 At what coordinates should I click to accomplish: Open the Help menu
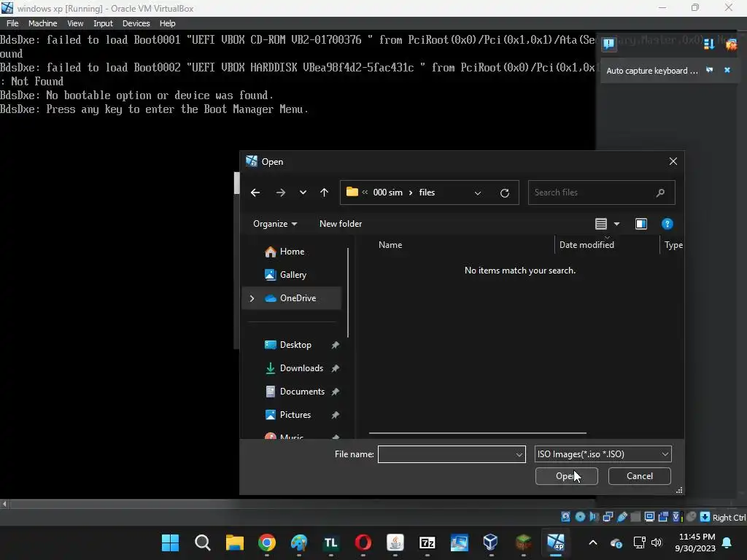(x=167, y=23)
